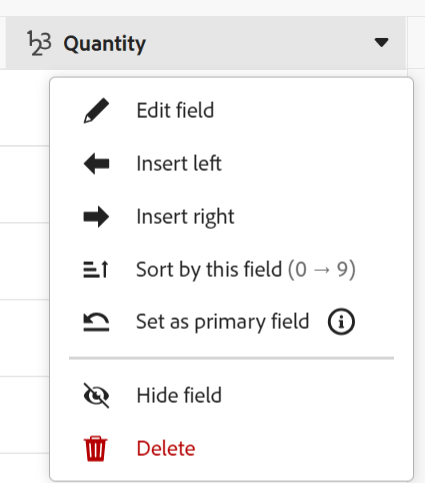Click the left arrow Insert left icon

click(x=96, y=163)
